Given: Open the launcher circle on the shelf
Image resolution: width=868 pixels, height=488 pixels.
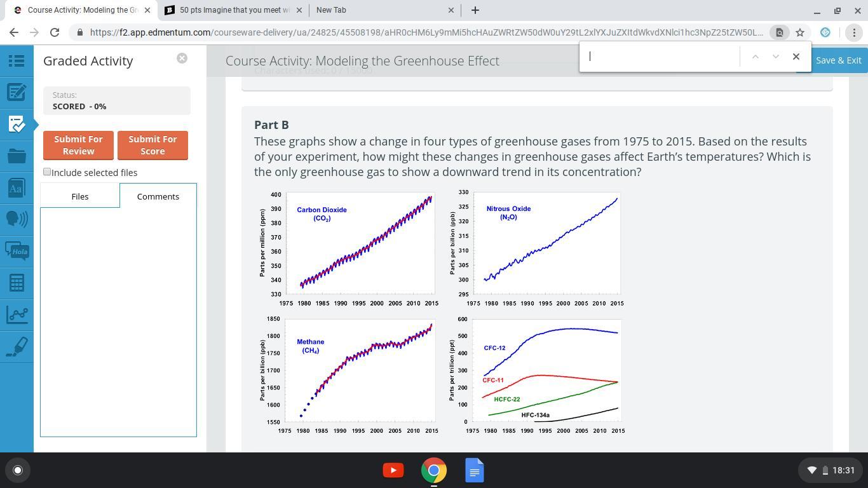Looking at the screenshot, I should tap(18, 470).
